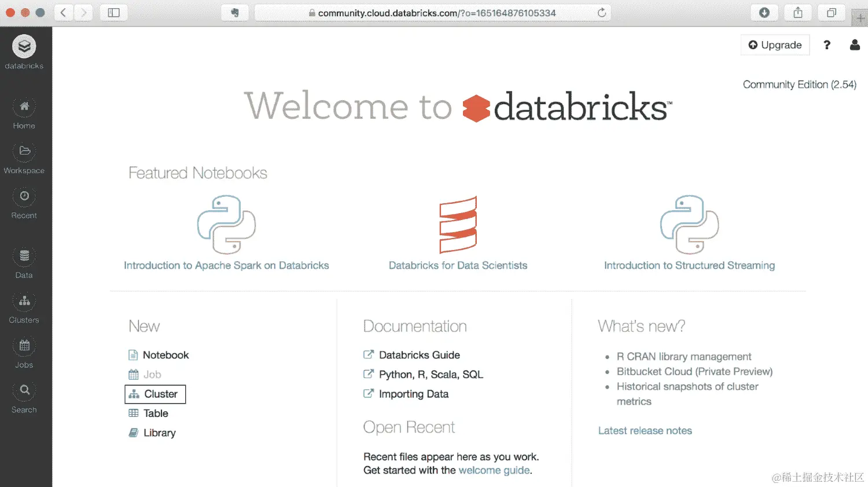
Task: Show Recent items from the sidebar
Action: 24,203
